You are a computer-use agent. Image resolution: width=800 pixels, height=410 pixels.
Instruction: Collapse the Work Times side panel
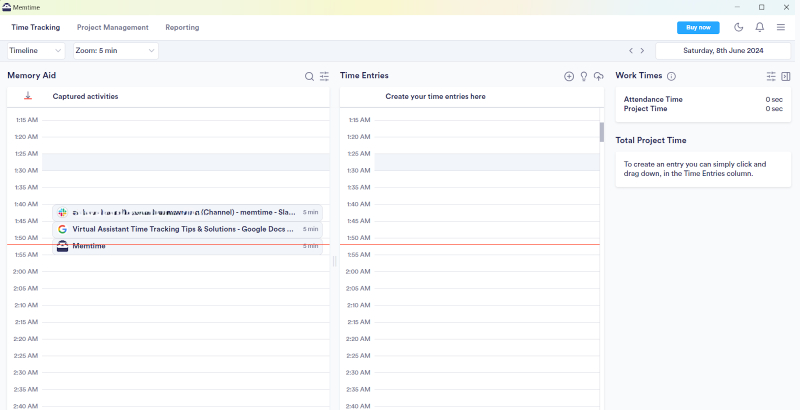pos(786,76)
